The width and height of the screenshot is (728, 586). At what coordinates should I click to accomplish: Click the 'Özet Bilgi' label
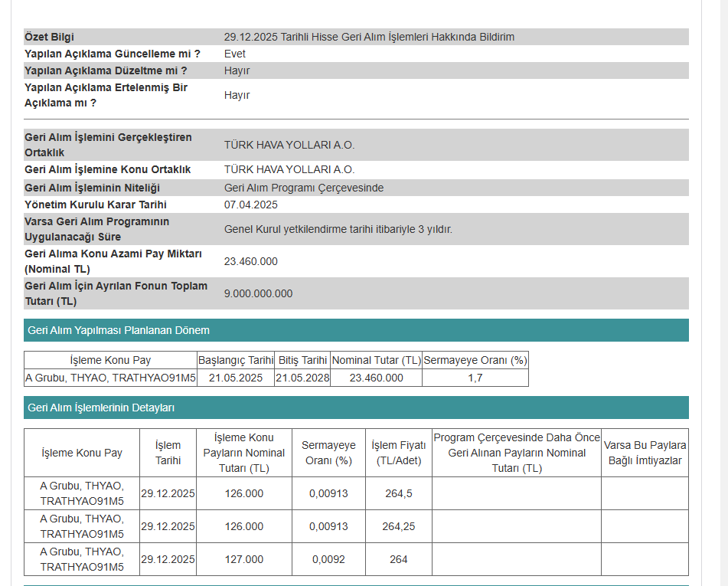[49, 37]
